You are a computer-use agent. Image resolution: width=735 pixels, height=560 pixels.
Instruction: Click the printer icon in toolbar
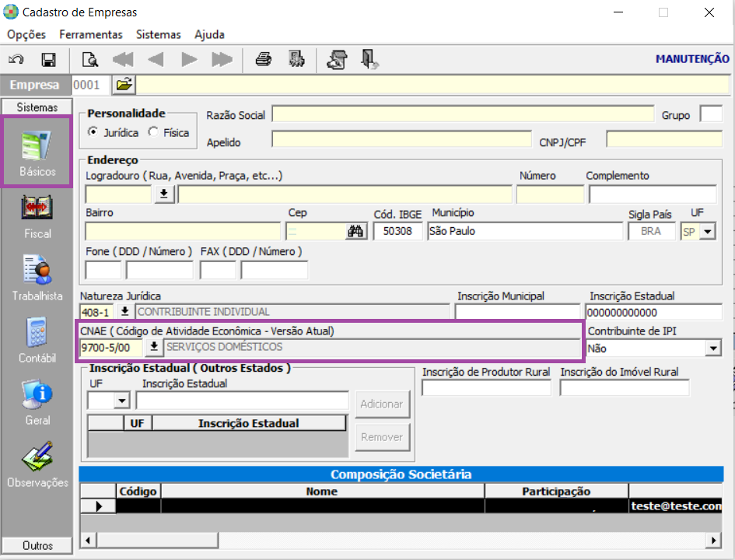pyautogui.click(x=264, y=60)
